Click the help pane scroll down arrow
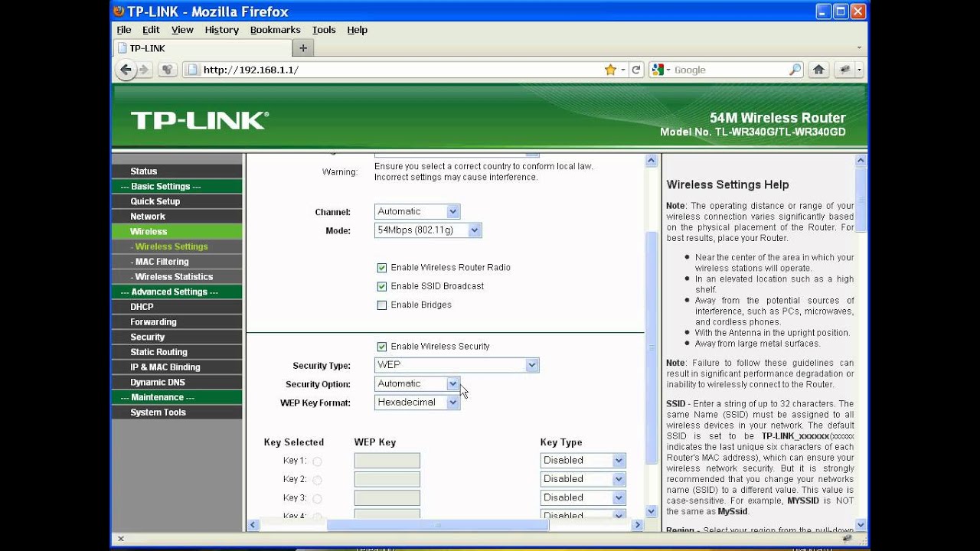 point(861,525)
